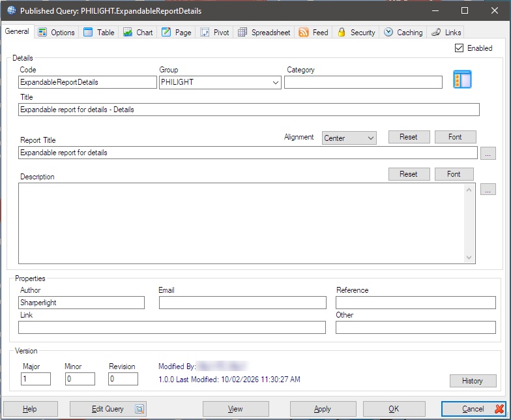
Task: Click the magnifier icon on Edit Query
Action: pyautogui.click(x=139, y=409)
